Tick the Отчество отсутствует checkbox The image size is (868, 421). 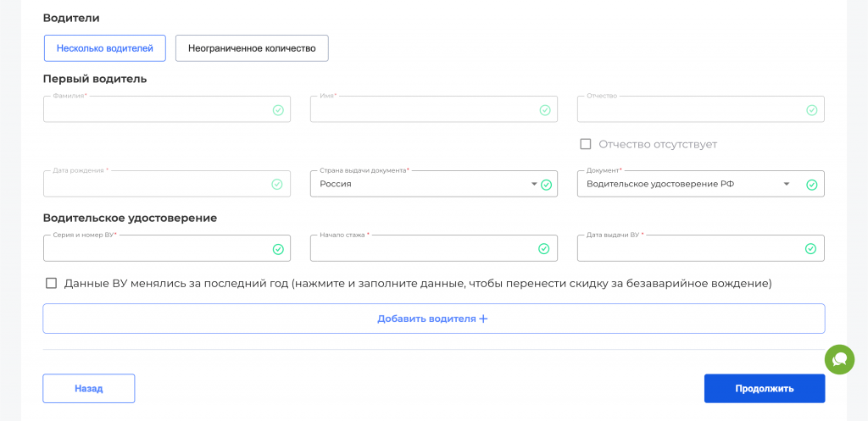pos(586,144)
